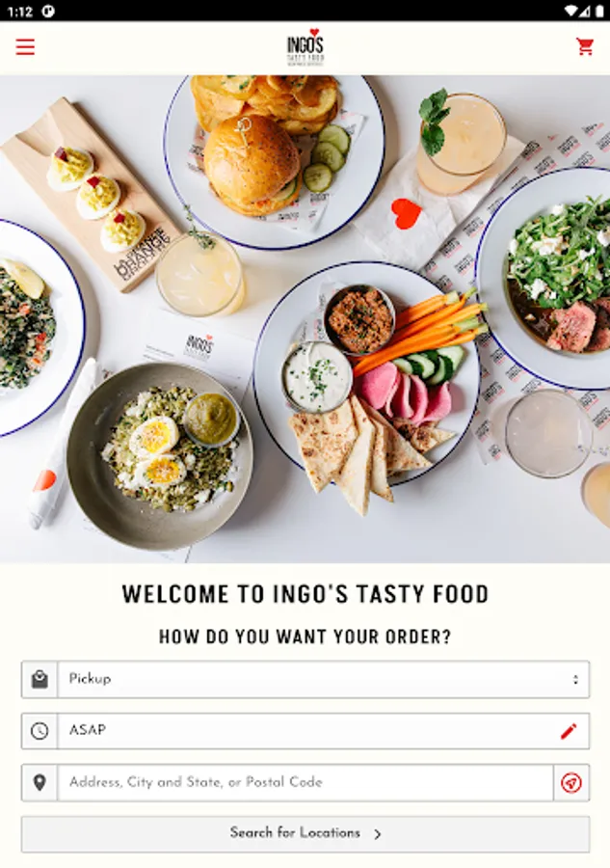
Task: Click the battery status icon
Action: point(599,11)
